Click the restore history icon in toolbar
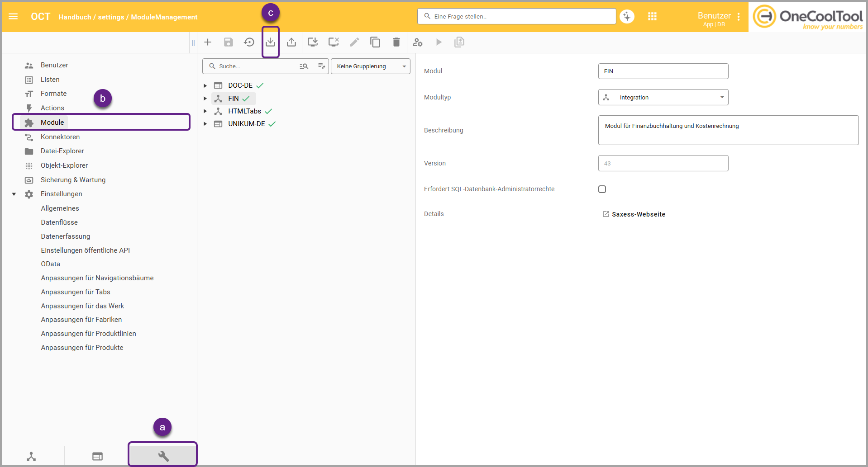 249,42
